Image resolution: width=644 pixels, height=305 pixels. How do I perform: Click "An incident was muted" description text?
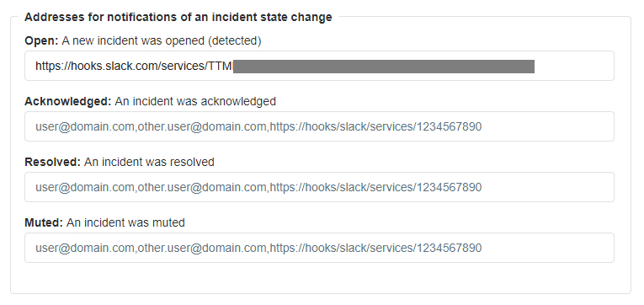125,222
